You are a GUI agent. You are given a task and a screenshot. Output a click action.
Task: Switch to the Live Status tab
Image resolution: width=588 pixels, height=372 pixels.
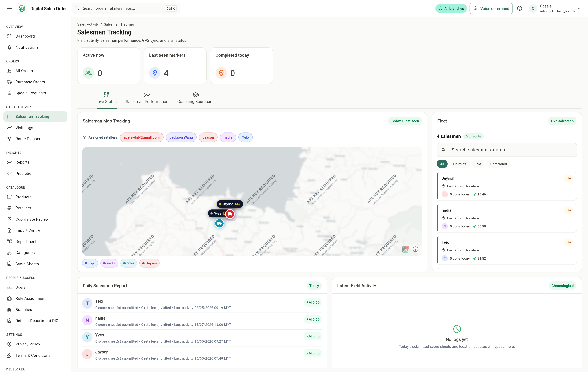(106, 98)
